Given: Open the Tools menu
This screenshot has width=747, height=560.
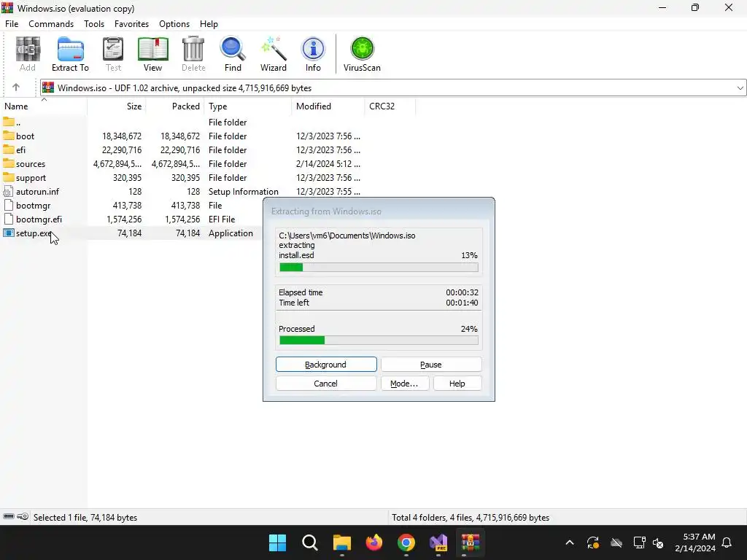Looking at the screenshot, I should coord(94,24).
